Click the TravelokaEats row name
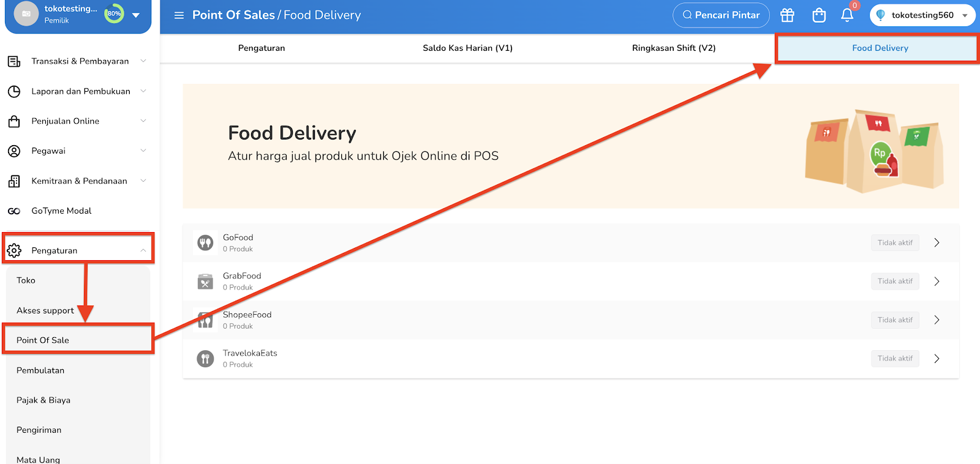This screenshot has height=464, width=980. [250, 353]
